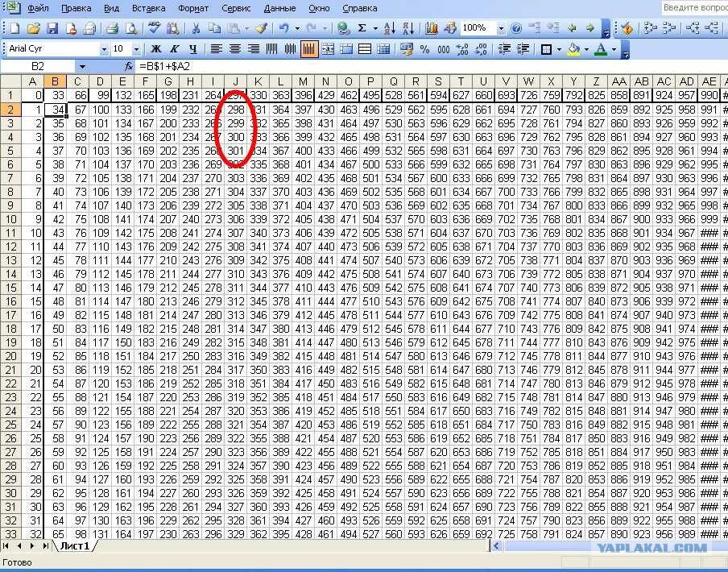Open the font size 10 dropdown
The width and height of the screenshot is (728, 572).
coord(136,49)
